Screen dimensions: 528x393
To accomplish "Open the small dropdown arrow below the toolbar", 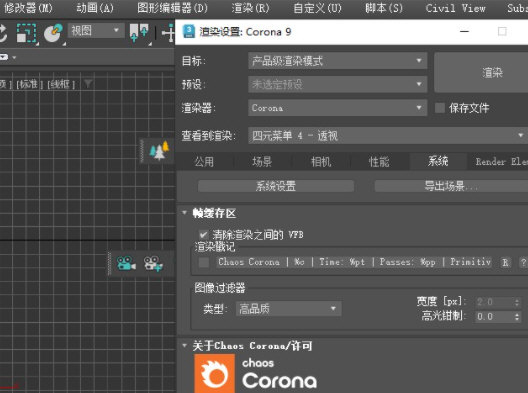I will point(14,58).
